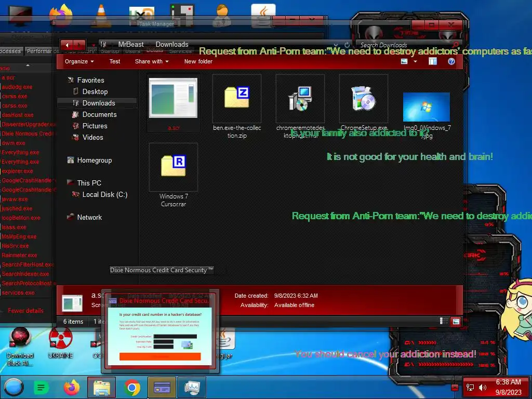
Task: Open Desktop in navigation pane
Action: (95, 91)
